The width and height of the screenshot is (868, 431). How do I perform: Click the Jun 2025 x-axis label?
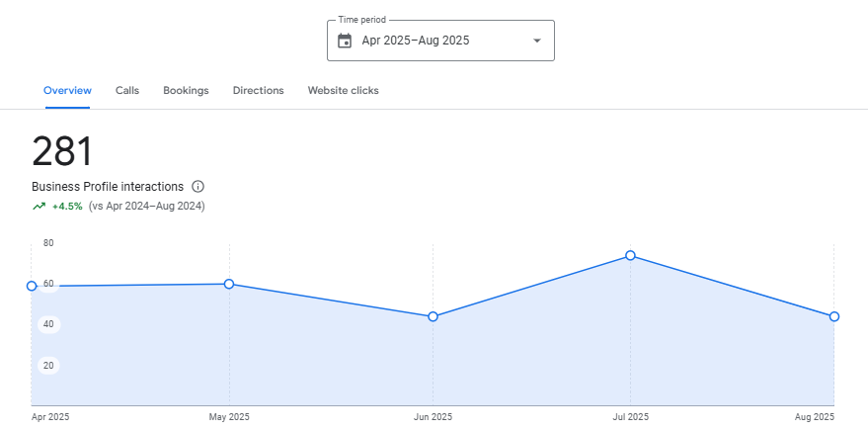(x=433, y=417)
